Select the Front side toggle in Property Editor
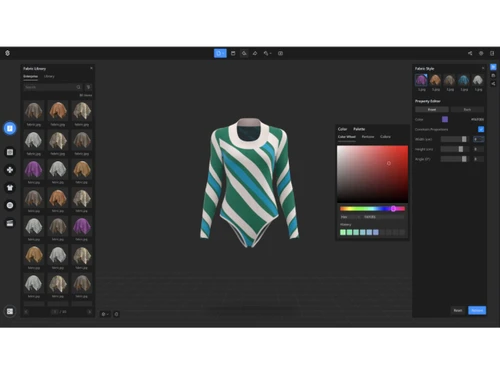The height and width of the screenshot is (375, 500). [432, 109]
